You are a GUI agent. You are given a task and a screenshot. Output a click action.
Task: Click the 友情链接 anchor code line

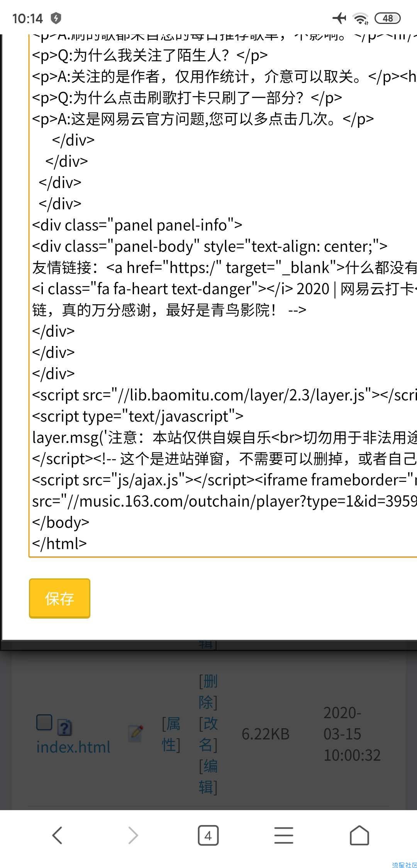(x=224, y=267)
